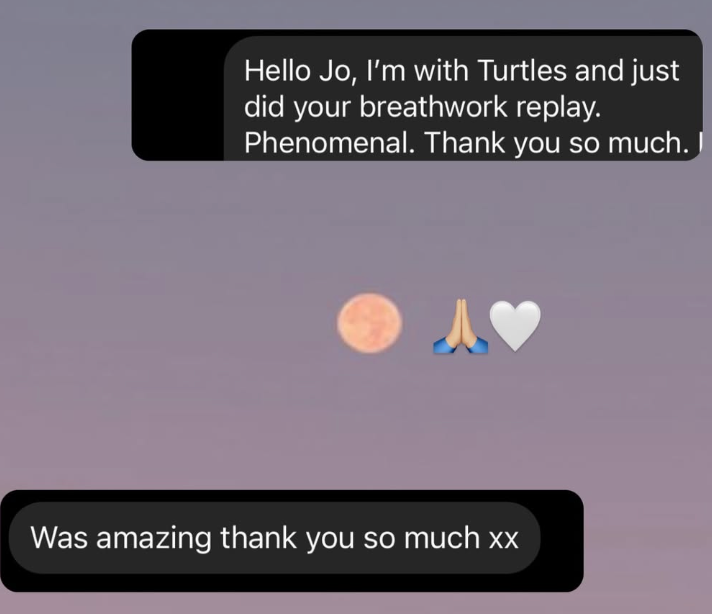712x614 pixels.
Task: Tap the orange full moon emoji
Action: pyautogui.click(x=369, y=323)
